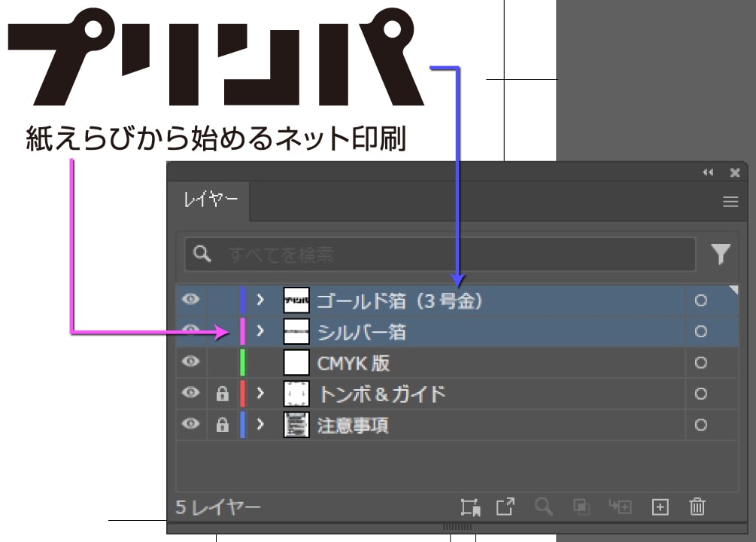Viewport: 756px width, 542px height.
Task: Select the CMYK版 layer row by name
Action: [354, 363]
